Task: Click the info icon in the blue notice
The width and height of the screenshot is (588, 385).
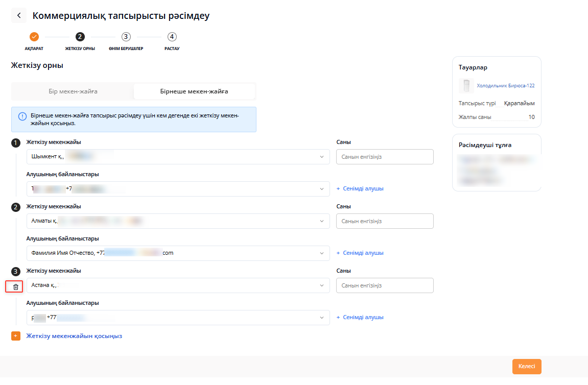Action: pyautogui.click(x=22, y=116)
